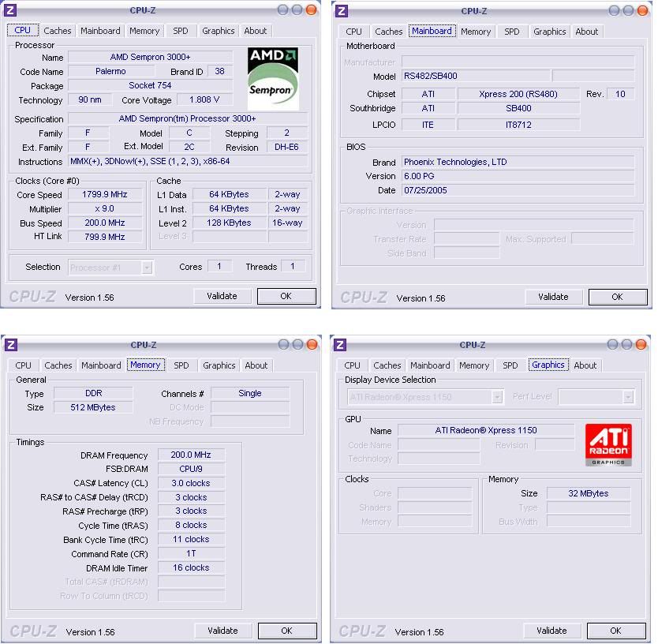The height and width of the screenshot is (644, 658).
Task: Click the Multiplier value x 9.0
Action: [105, 208]
